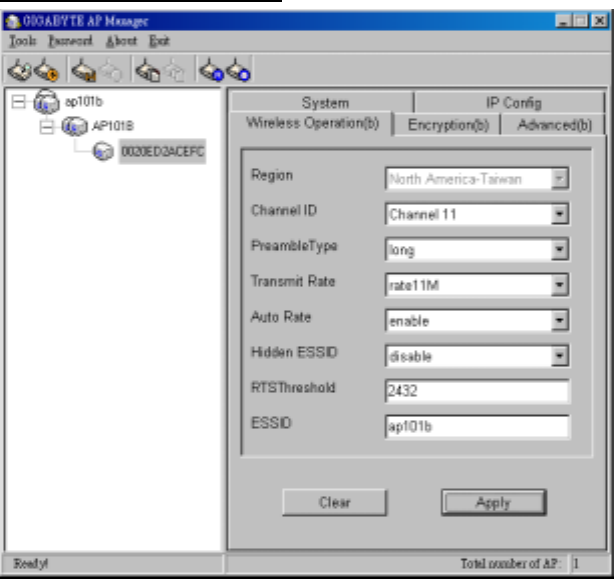Click the last blue-badged AP toolbar icon

238,70
